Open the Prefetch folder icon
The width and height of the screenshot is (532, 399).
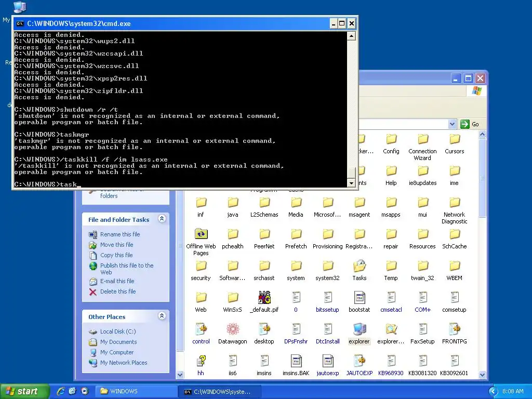[296, 234]
